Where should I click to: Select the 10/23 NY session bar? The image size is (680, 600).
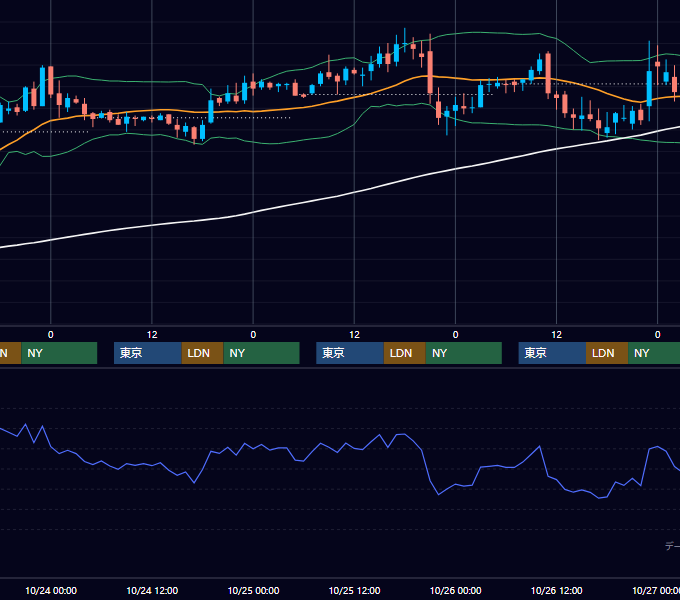pyautogui.click(x=59, y=353)
